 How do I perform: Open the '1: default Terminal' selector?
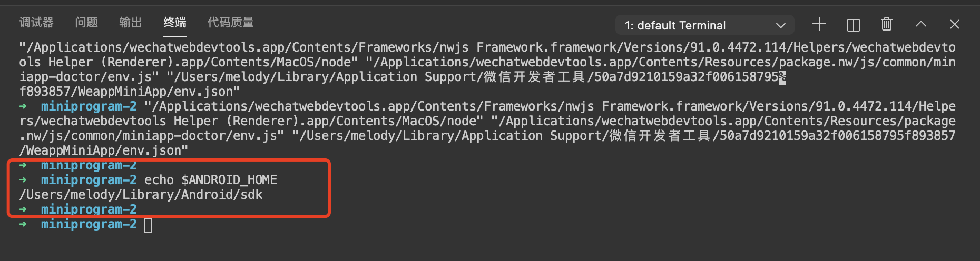click(x=705, y=25)
